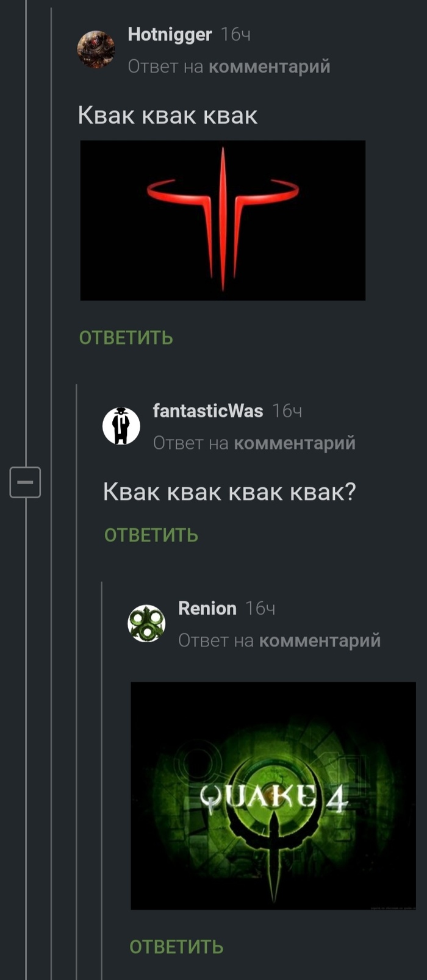Open the green Quake 4 image
The height and width of the screenshot is (980, 427).
coord(273,796)
